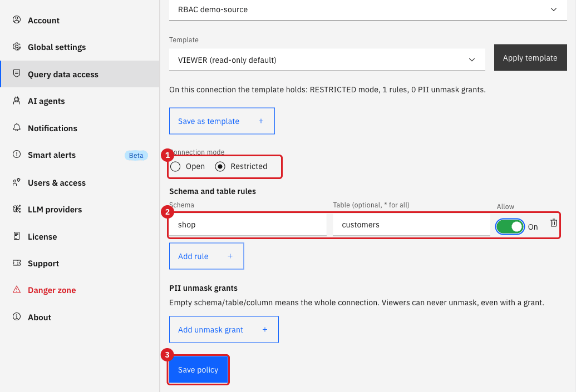Click the Danger zone warning triangle icon

(17, 290)
